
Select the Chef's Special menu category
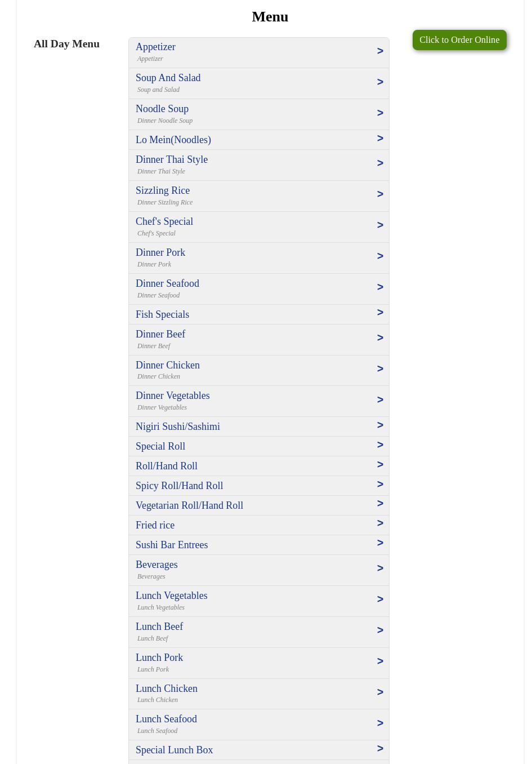pos(164,221)
